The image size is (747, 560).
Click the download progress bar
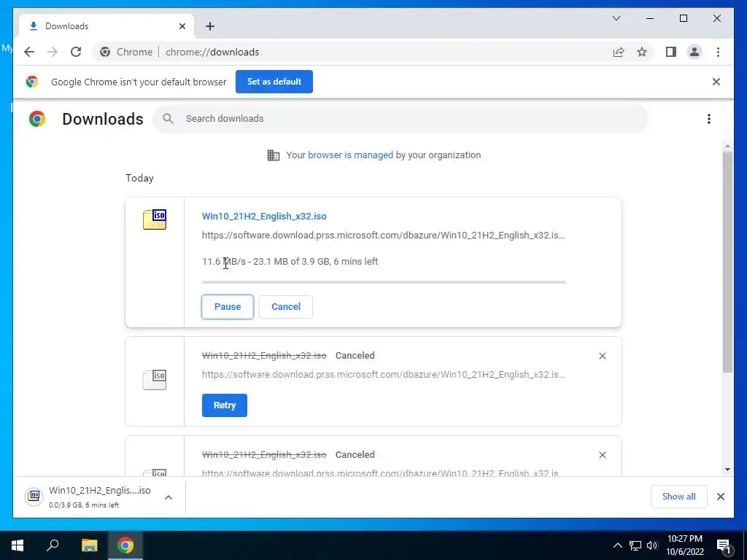click(x=384, y=282)
